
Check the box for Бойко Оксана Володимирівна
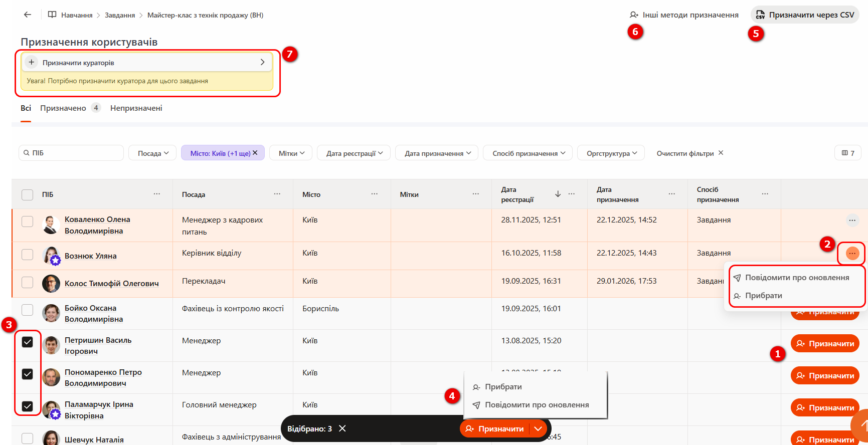pyautogui.click(x=28, y=310)
